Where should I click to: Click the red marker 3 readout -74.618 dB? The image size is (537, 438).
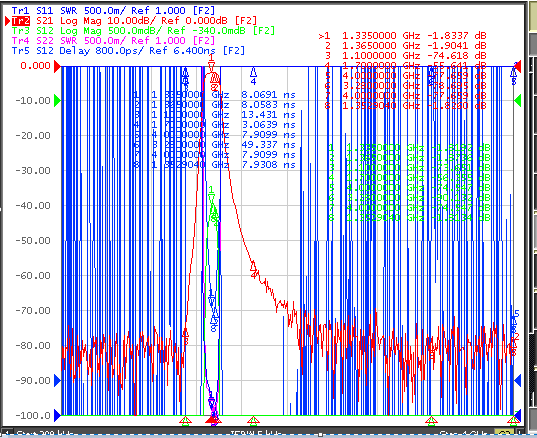[457, 55]
